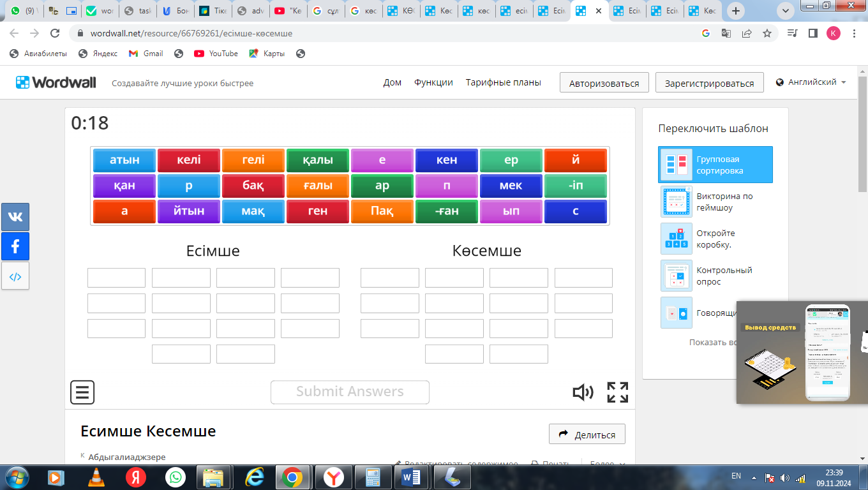Open the Windows Start button
The width and height of the screenshot is (868, 490).
(x=17, y=477)
